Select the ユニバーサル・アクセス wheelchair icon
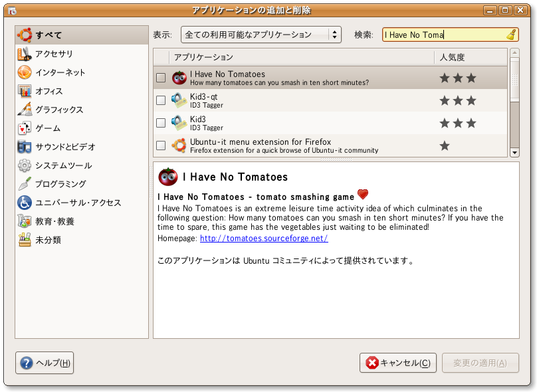This screenshot has width=537, height=392. click(25, 203)
